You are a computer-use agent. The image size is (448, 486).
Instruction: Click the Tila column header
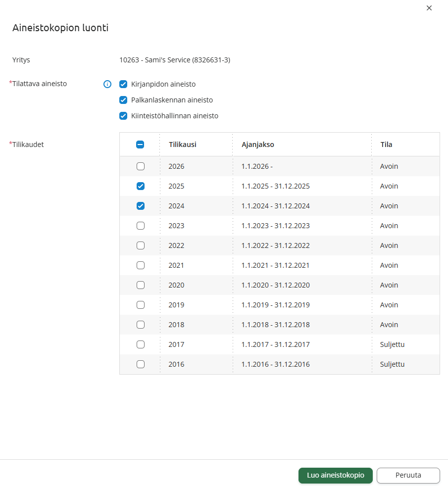386,145
